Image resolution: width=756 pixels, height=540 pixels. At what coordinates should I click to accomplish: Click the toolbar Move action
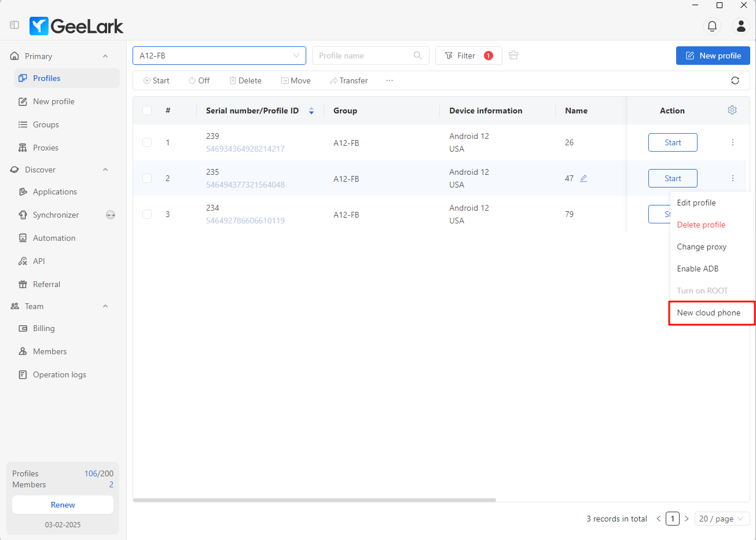click(296, 80)
